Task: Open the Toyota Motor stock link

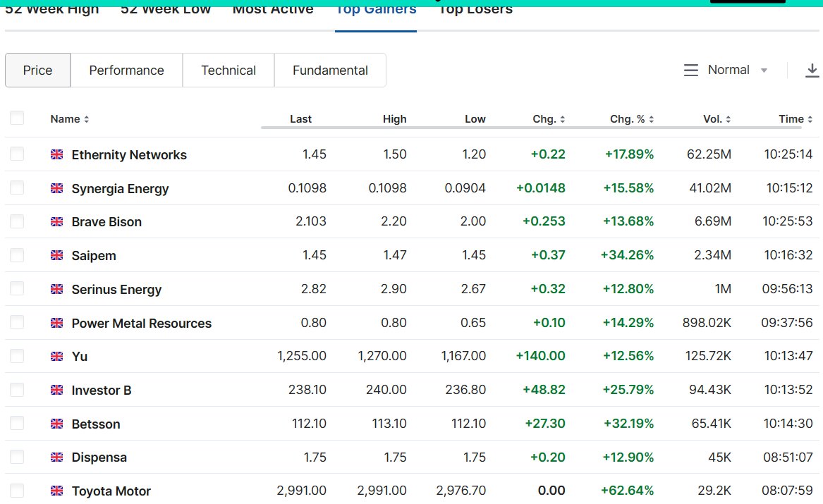Action: 111,491
